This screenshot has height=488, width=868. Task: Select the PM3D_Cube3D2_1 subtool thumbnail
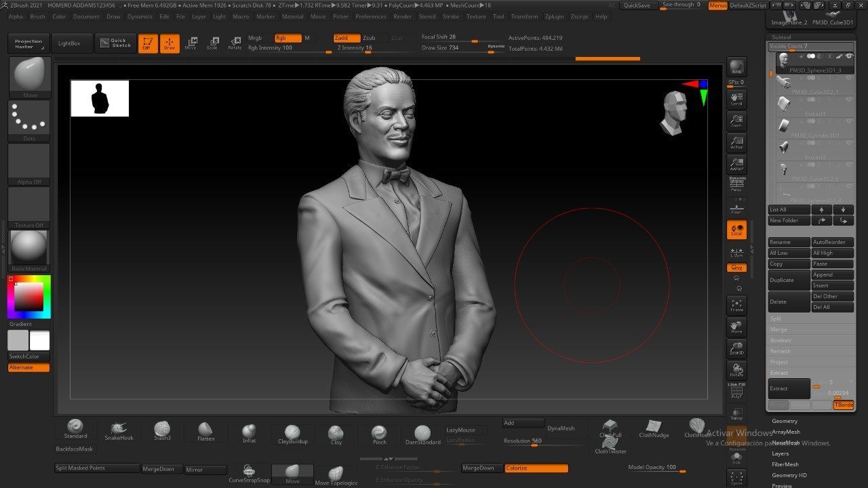pyautogui.click(x=784, y=83)
